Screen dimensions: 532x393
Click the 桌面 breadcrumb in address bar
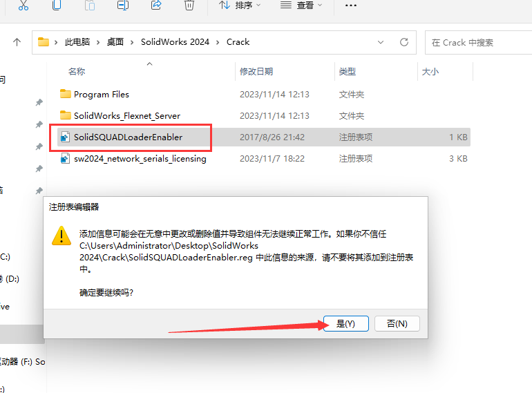click(115, 42)
